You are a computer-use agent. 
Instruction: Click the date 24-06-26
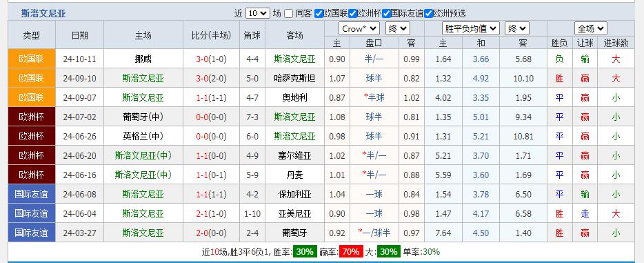click(79, 136)
